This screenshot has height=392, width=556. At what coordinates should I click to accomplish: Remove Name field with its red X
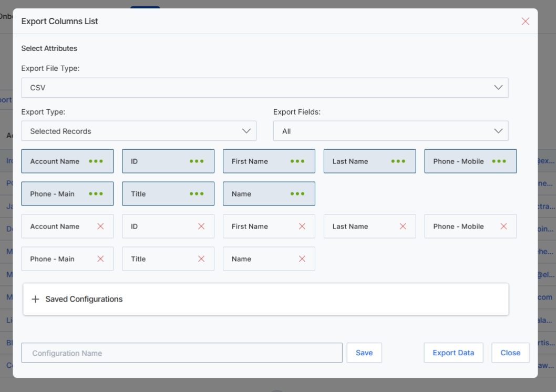[x=302, y=259]
